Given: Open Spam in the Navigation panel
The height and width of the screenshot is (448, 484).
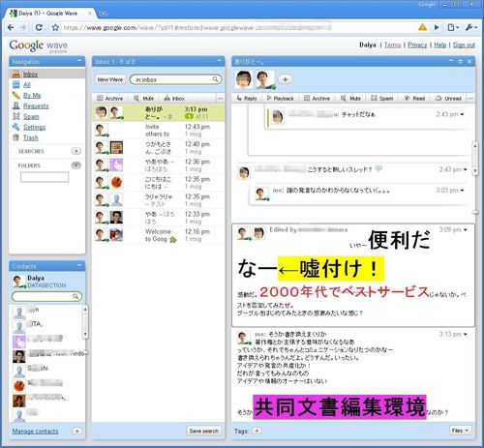Looking at the screenshot, I should [x=31, y=116].
